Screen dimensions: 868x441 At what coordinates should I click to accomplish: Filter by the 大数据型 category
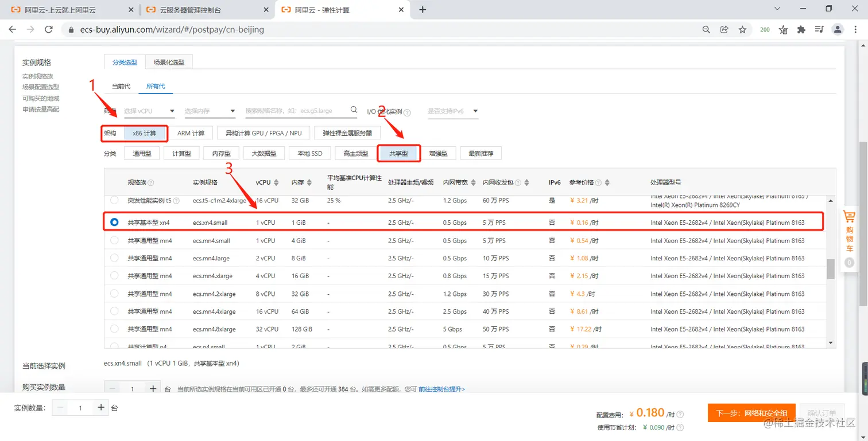264,153
